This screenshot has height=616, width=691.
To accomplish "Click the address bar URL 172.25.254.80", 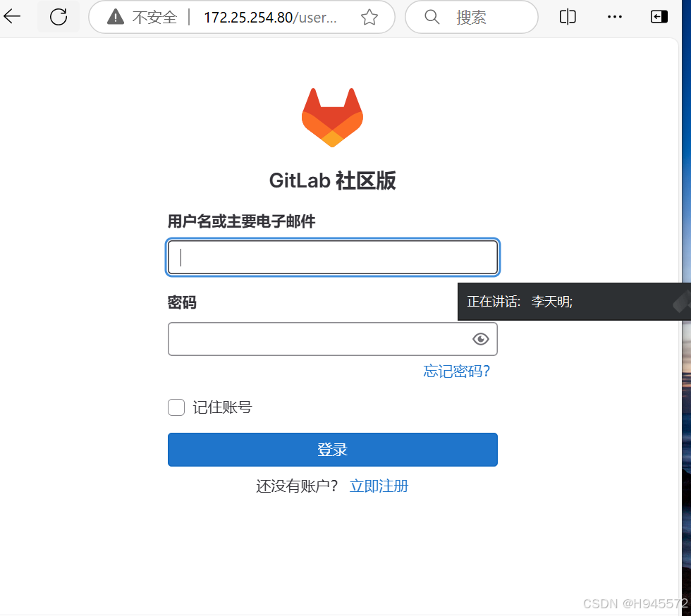I will click(269, 17).
